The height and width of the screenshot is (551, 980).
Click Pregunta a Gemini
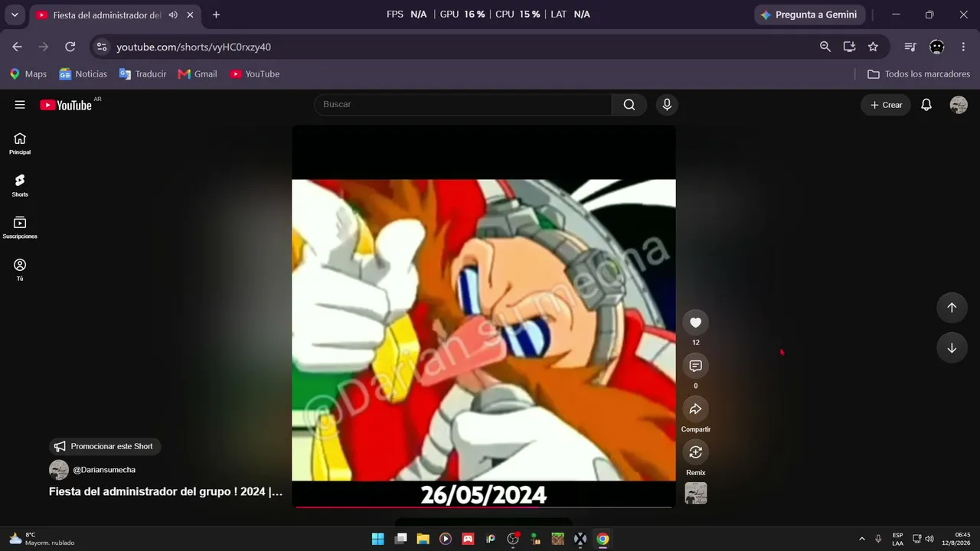(810, 15)
